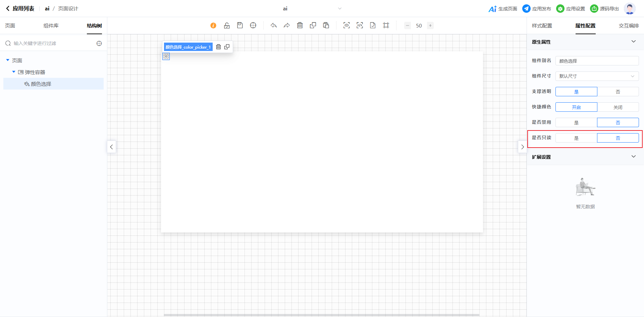Set 支撑透明 to 否
644x317 pixels.
pos(618,92)
